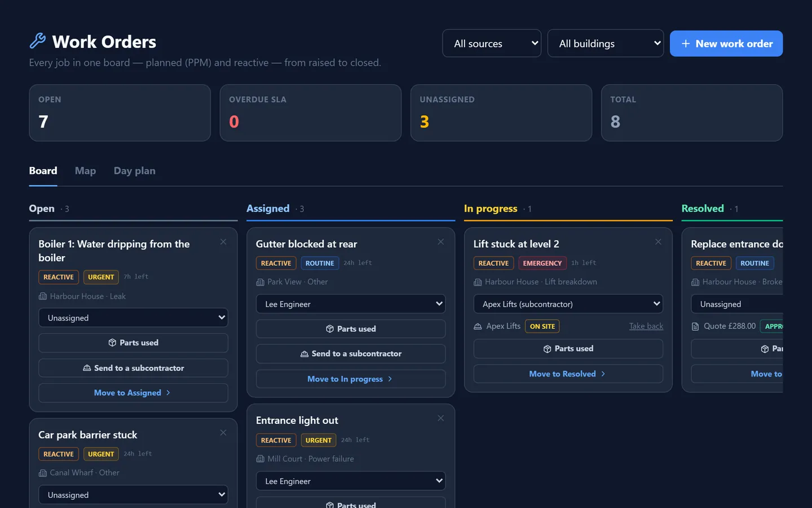Switch to the Map tab
Screen dimensions: 812x508
85,171
